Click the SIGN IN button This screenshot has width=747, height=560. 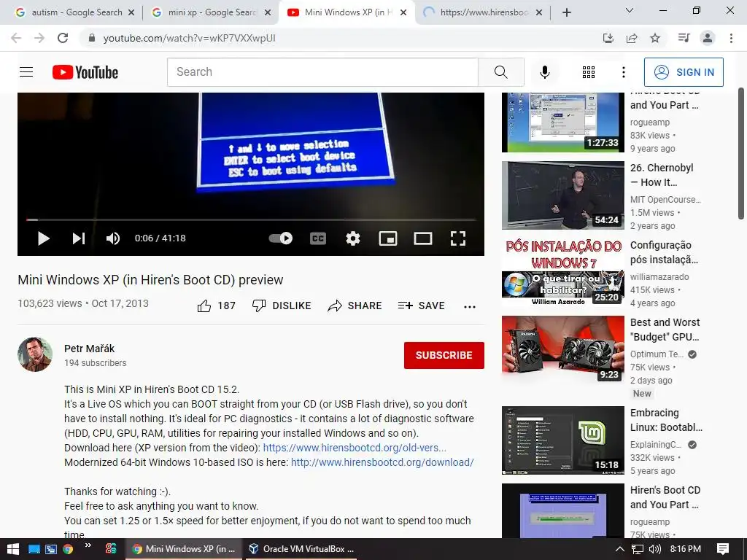tap(684, 72)
